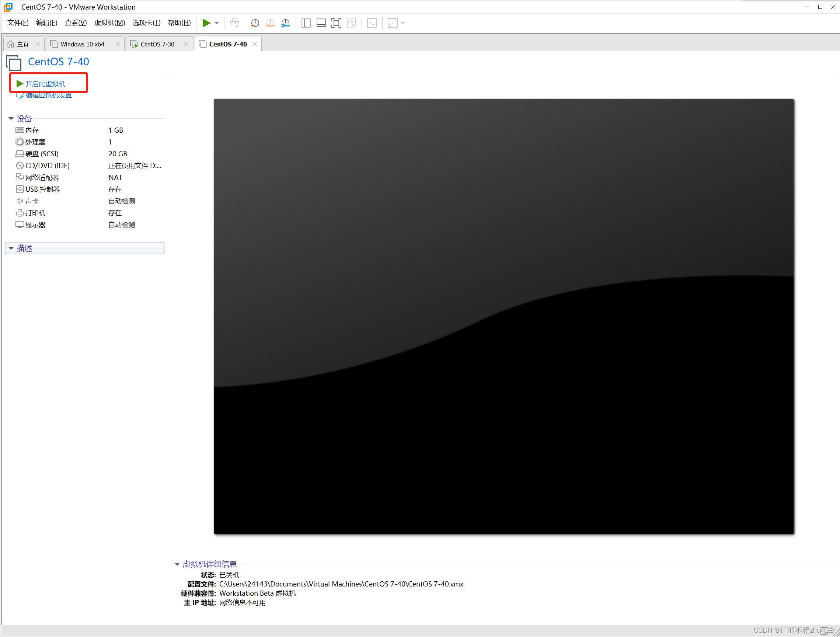This screenshot has width=840, height=637.
Task: Click the USB controller icon
Action: tap(20, 189)
